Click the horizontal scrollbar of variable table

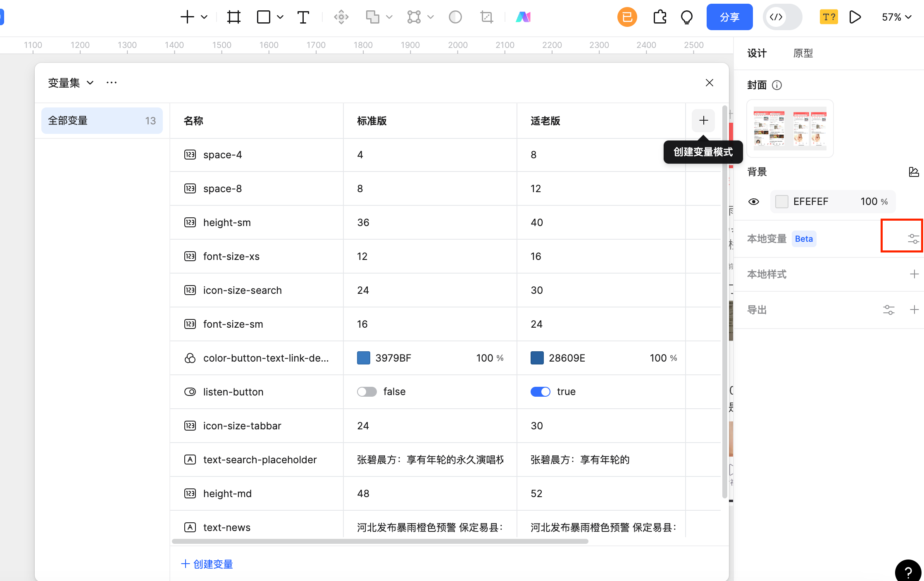click(x=380, y=541)
